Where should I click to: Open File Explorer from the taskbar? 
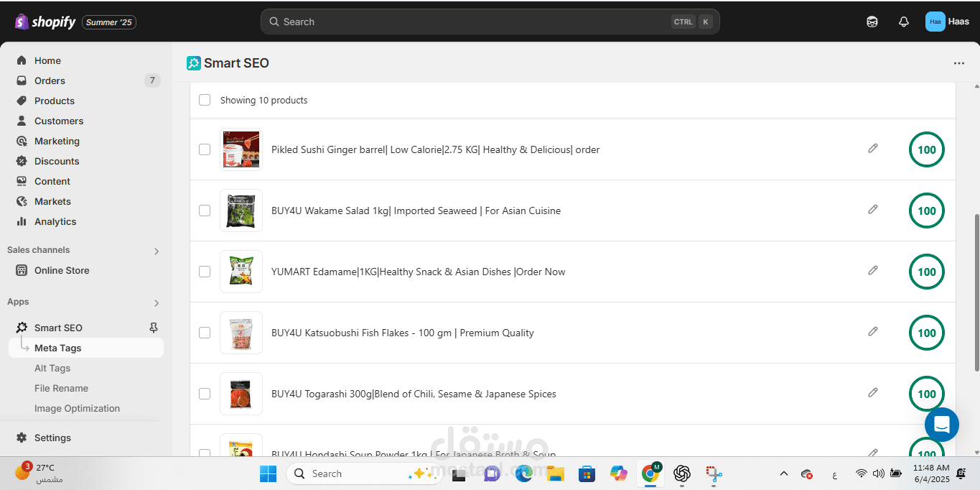555,473
